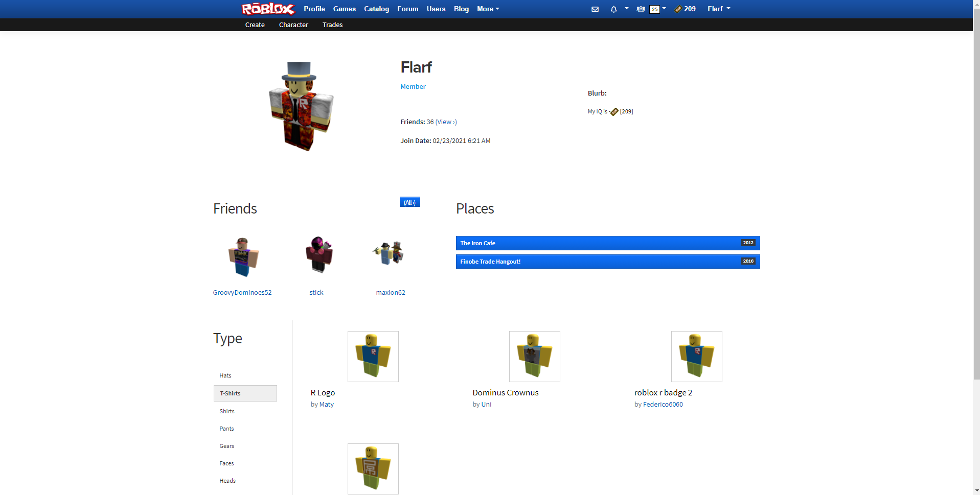Click the tix currency icon showing 209
Screen dimensions: 980x495
pyautogui.click(x=678, y=9)
